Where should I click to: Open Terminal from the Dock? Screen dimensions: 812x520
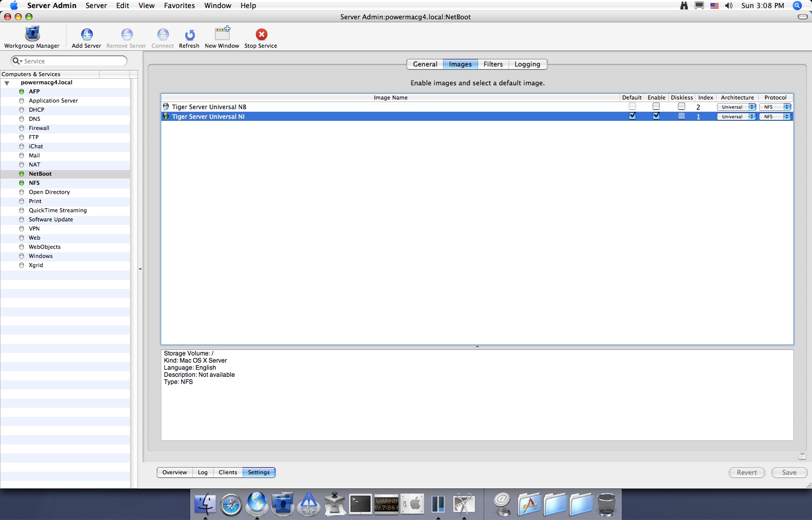[x=360, y=504]
